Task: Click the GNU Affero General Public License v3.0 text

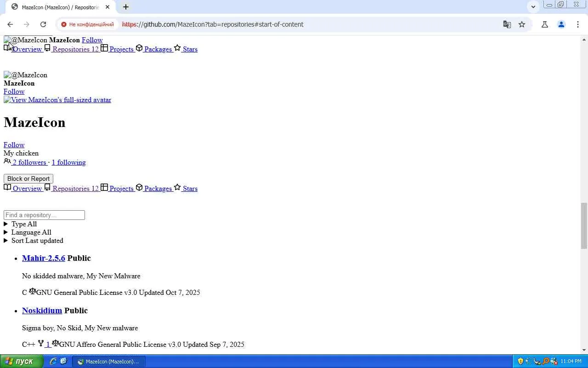Action: pos(120,345)
